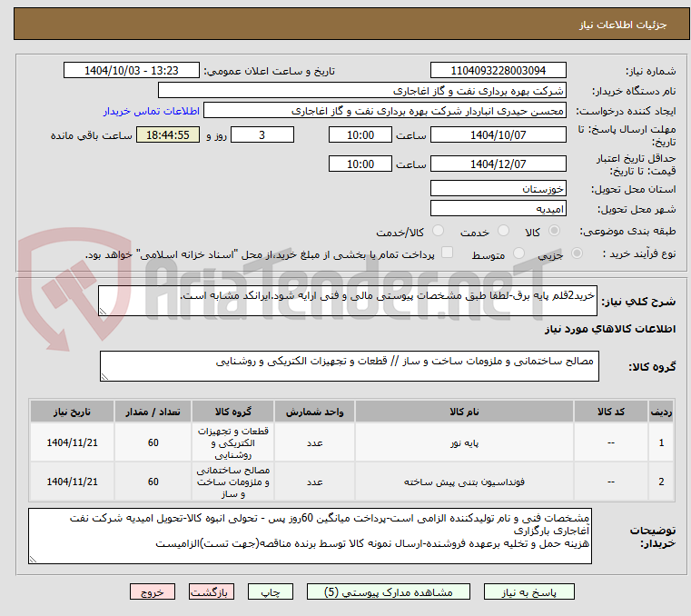
Task: Open the اطلاعات تماس خریدار link
Action: click(143, 110)
